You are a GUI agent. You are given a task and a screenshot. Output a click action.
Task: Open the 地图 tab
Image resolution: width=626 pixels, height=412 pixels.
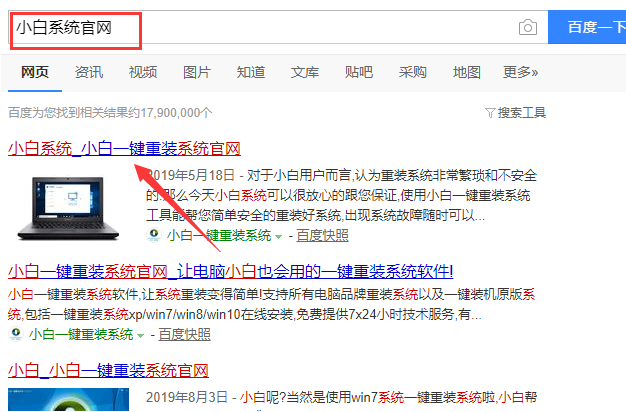point(466,72)
